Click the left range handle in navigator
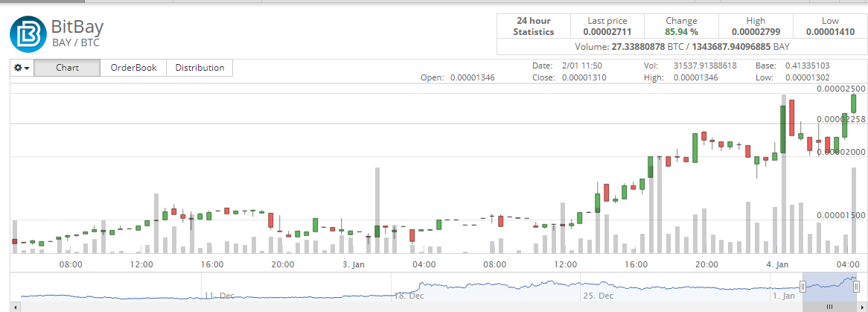 pyautogui.click(x=802, y=287)
